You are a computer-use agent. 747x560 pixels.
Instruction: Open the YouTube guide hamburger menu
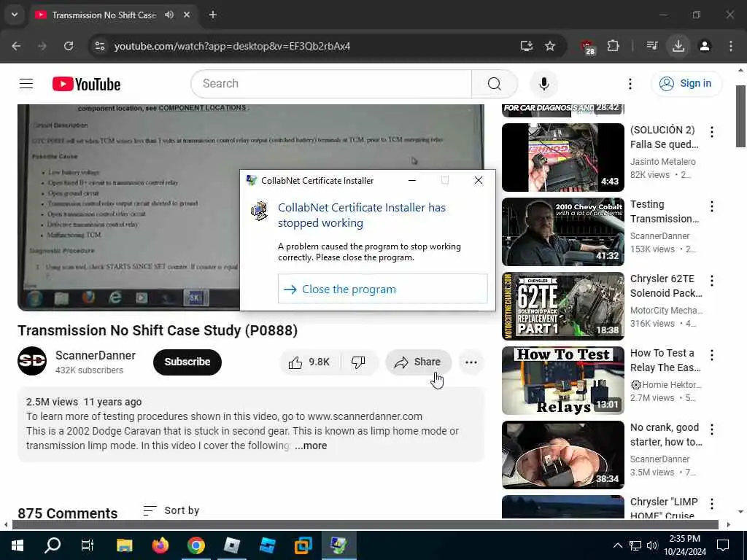(26, 84)
